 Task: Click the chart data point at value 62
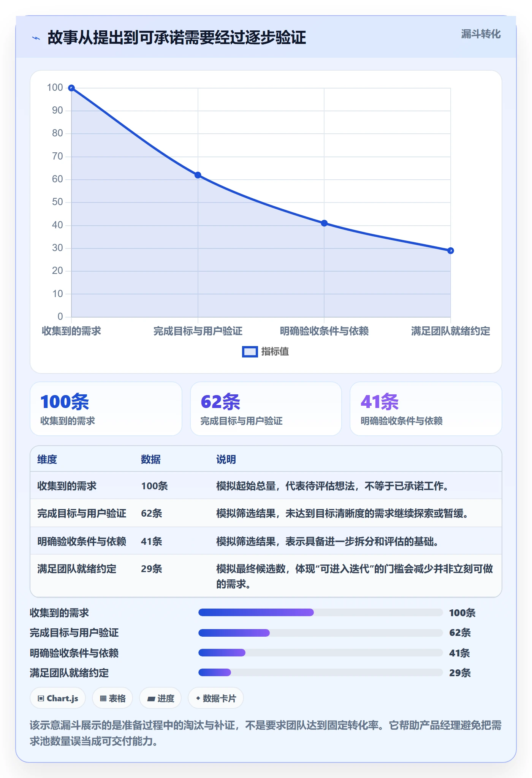click(198, 175)
